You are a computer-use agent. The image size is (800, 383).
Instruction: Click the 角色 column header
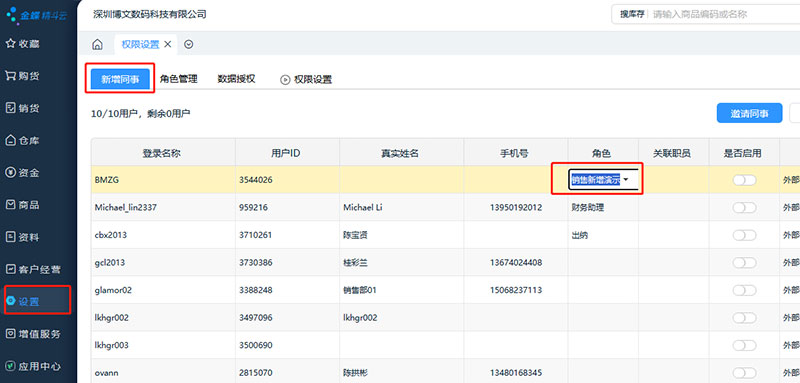pyautogui.click(x=602, y=152)
